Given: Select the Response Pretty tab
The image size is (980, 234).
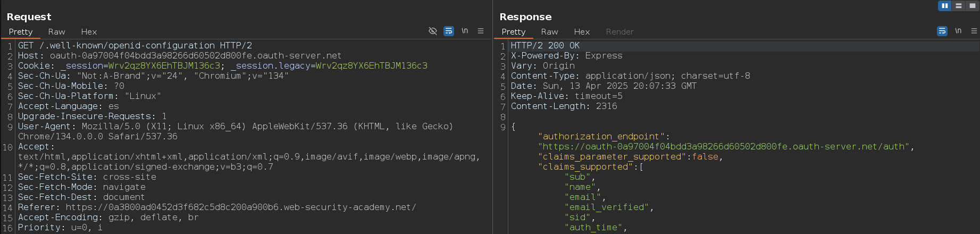Looking at the screenshot, I should click(x=513, y=32).
